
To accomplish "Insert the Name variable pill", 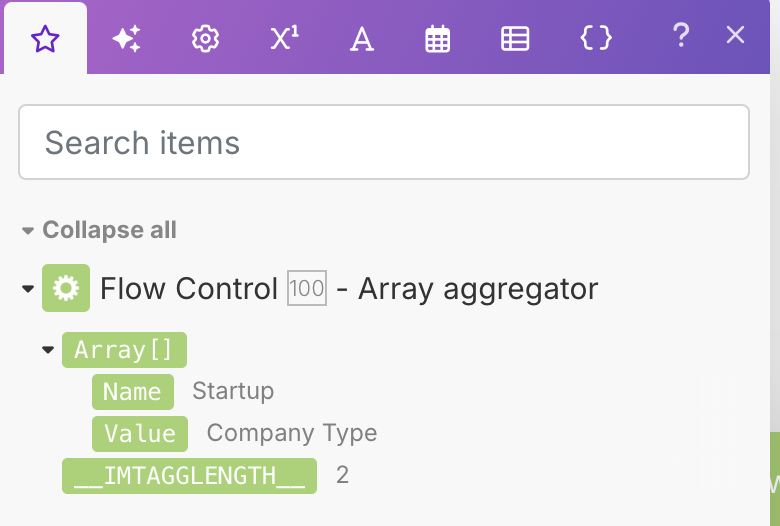I will click(x=132, y=391).
